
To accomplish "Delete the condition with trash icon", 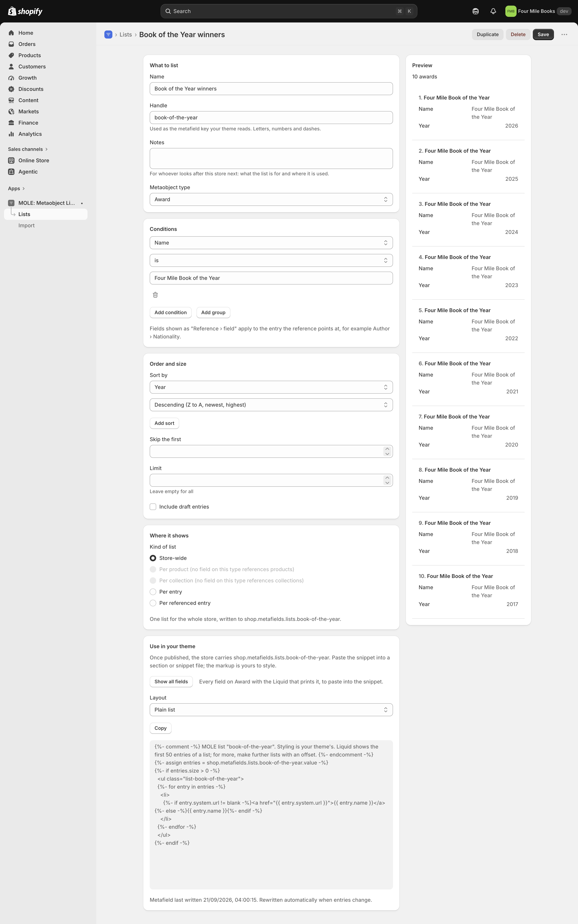I will pyautogui.click(x=155, y=295).
